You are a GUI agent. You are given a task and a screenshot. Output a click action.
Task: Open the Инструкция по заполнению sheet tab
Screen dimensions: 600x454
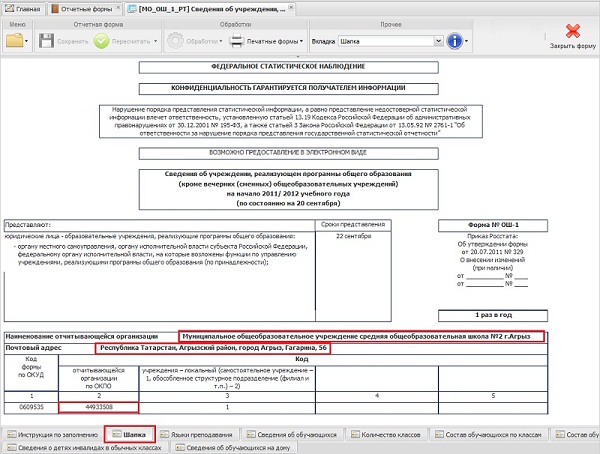click(53, 434)
